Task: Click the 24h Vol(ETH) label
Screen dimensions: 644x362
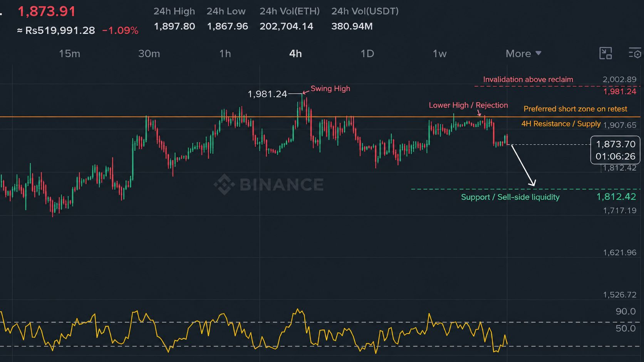Action: click(290, 11)
